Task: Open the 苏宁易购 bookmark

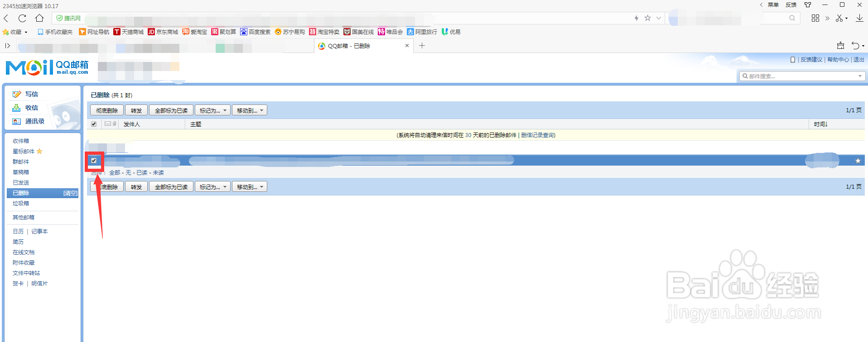Action: tap(290, 32)
